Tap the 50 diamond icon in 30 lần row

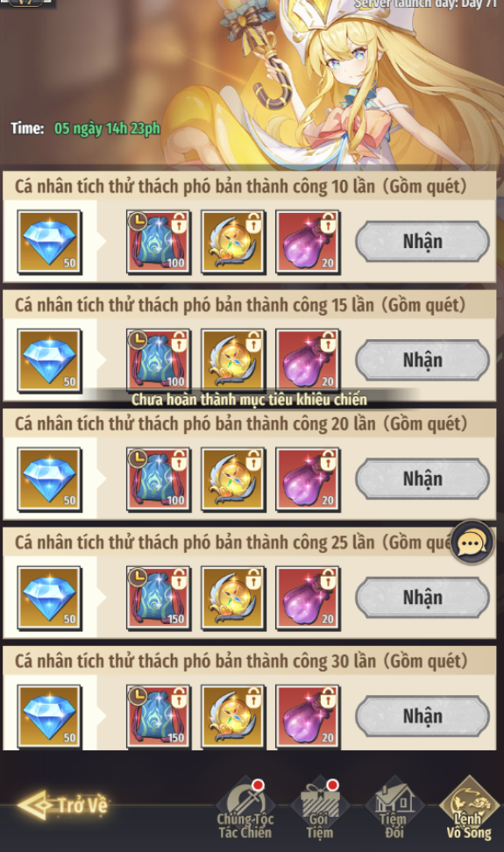coord(49,716)
